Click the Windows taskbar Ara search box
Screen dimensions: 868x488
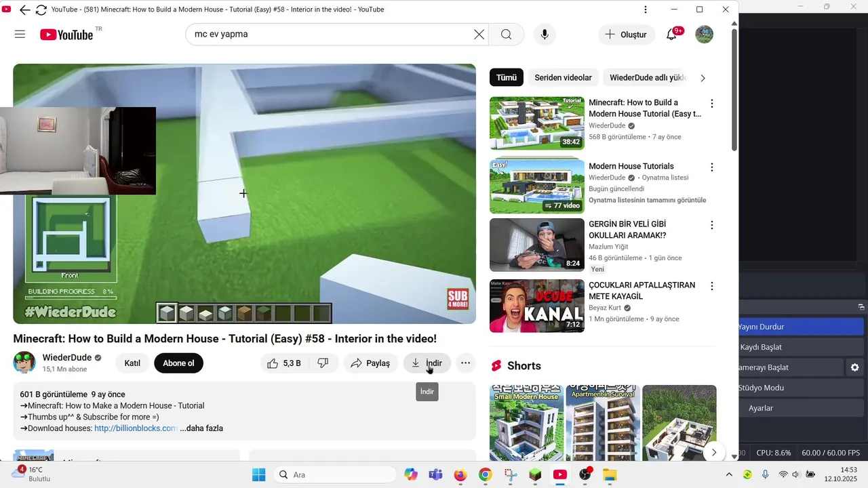point(335,474)
